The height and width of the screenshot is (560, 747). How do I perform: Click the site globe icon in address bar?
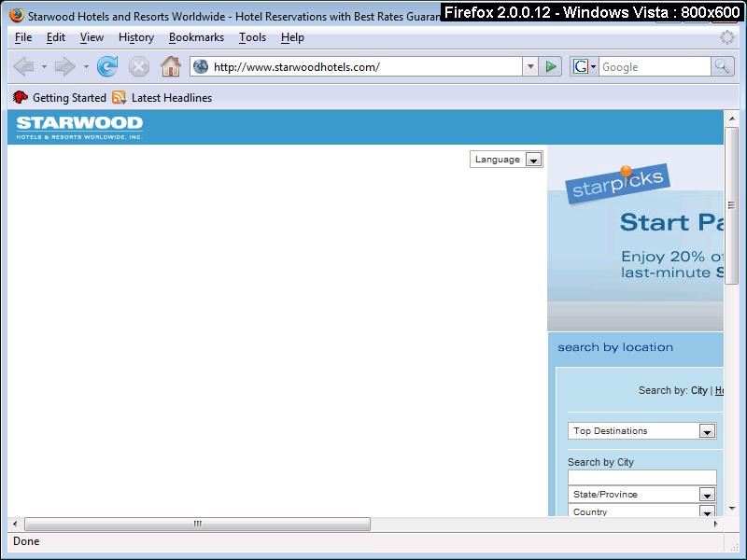(x=201, y=66)
